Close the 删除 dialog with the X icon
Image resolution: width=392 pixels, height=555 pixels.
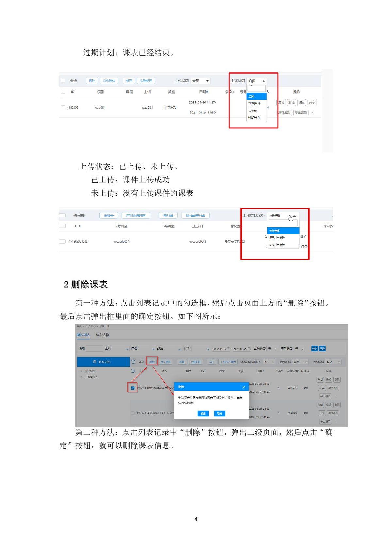[x=244, y=387]
